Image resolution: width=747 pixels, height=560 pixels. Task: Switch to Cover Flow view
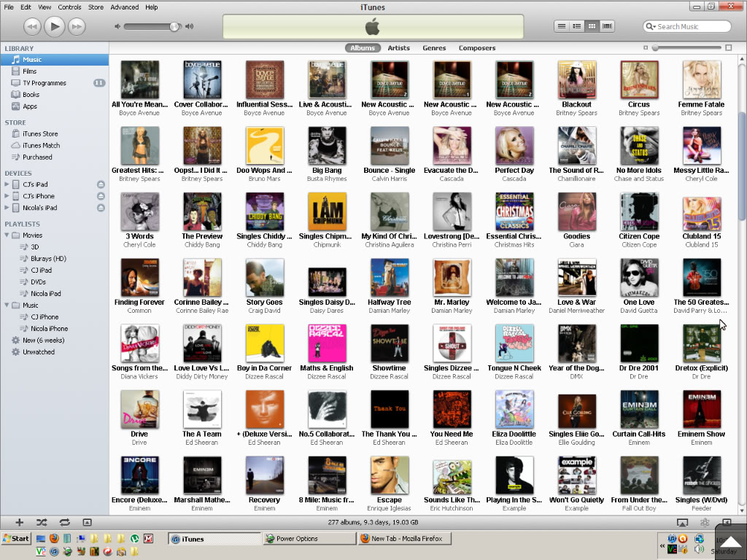[x=608, y=26]
